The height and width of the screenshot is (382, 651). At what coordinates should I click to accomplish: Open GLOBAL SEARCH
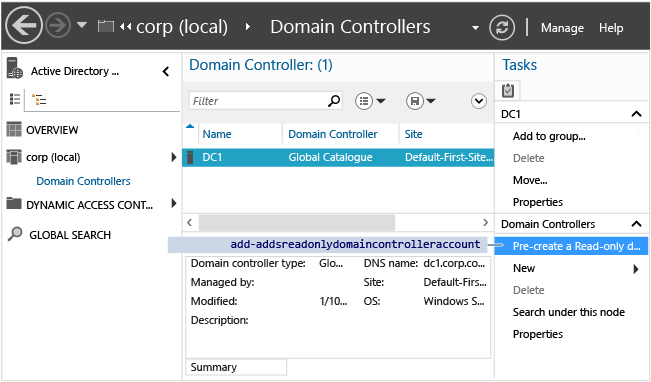(70, 235)
